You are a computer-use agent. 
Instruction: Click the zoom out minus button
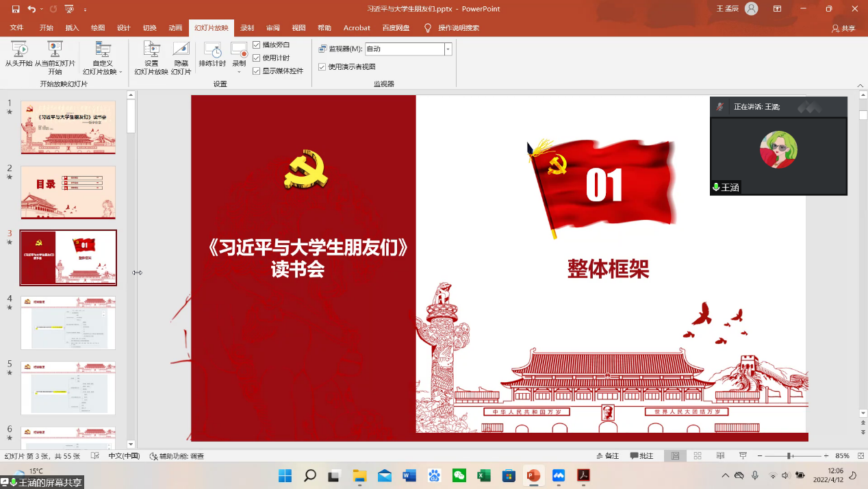click(x=760, y=456)
